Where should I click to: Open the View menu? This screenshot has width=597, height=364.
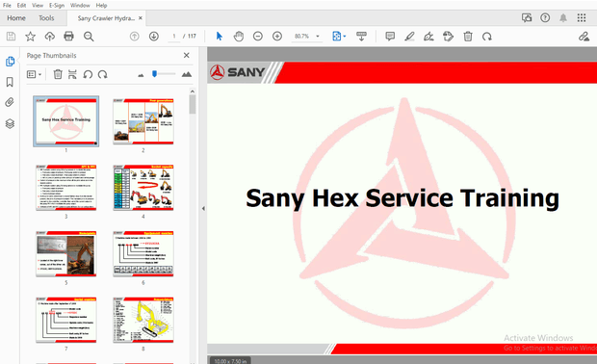(x=38, y=6)
